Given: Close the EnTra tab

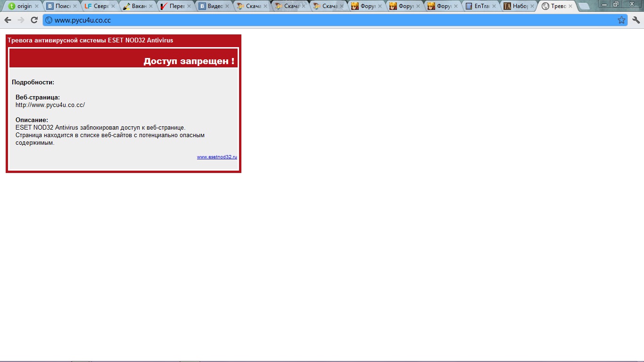Looking at the screenshot, I should pyautogui.click(x=494, y=7).
